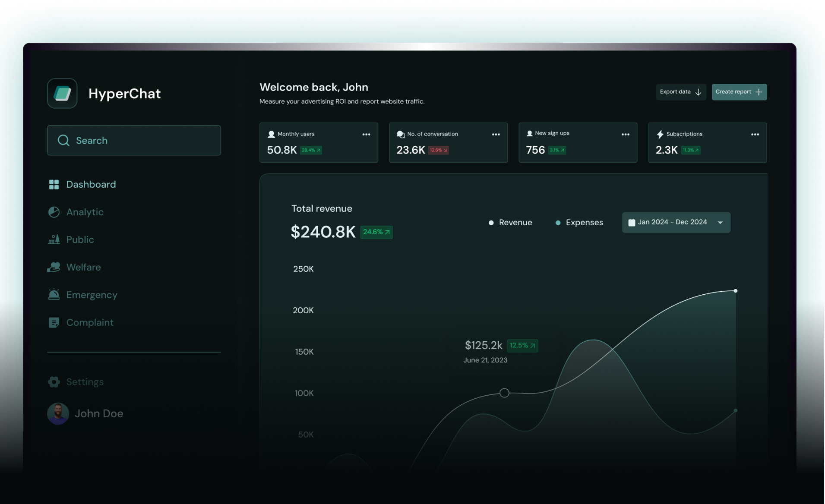Viewport: 825px width, 504px height.
Task: Expand No. of conversation card three-dot menu
Action: click(496, 135)
